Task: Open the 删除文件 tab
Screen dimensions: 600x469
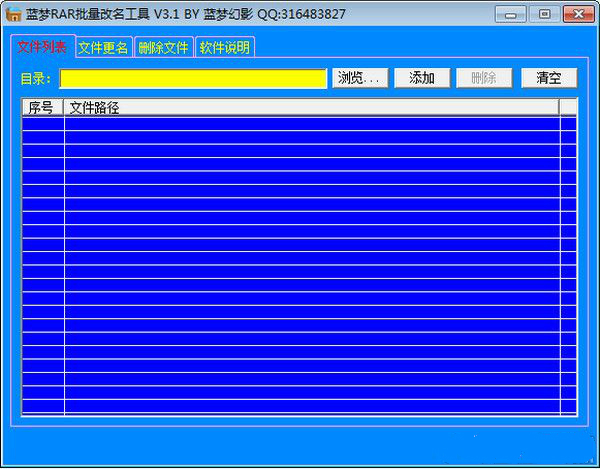Action: tap(163, 47)
